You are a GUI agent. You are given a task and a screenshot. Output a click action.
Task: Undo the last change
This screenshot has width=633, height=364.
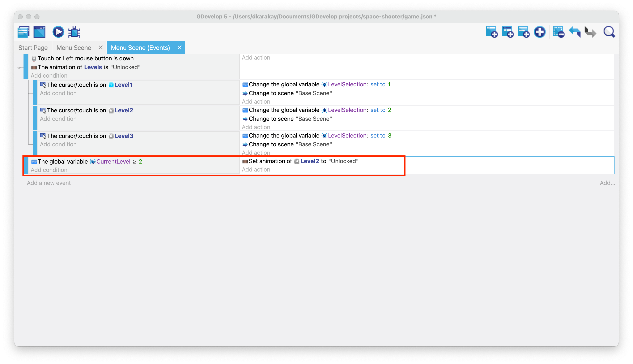[574, 32]
